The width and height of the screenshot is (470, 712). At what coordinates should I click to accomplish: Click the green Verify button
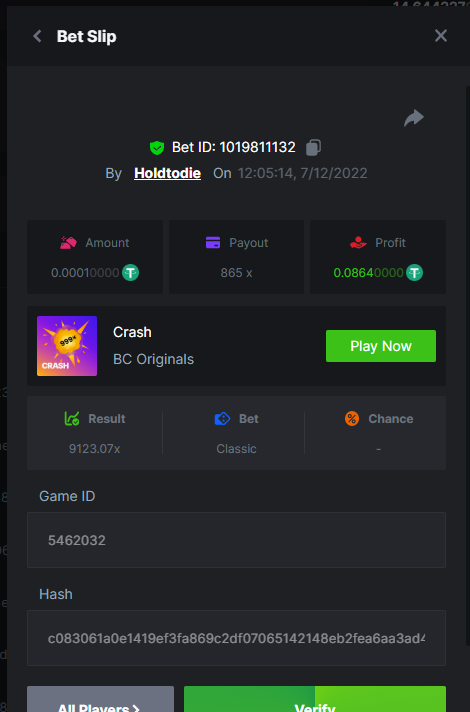click(x=315, y=699)
